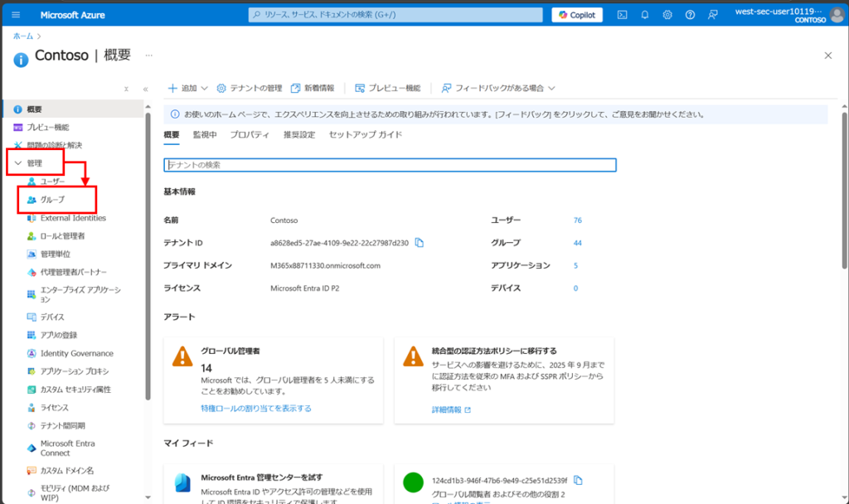Click the ロールと管理者 icon
Viewport: 849px width, 504px height.
(32, 236)
